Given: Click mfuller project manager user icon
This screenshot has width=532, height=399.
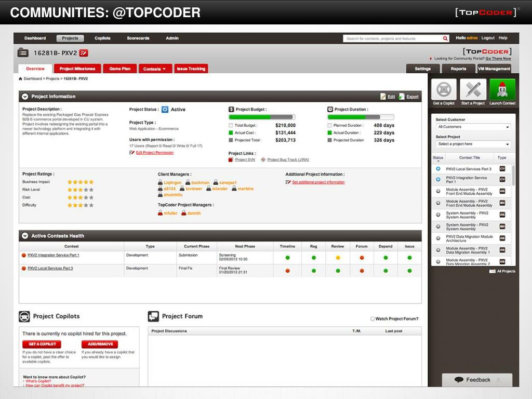Looking at the screenshot, I should click(x=161, y=213).
